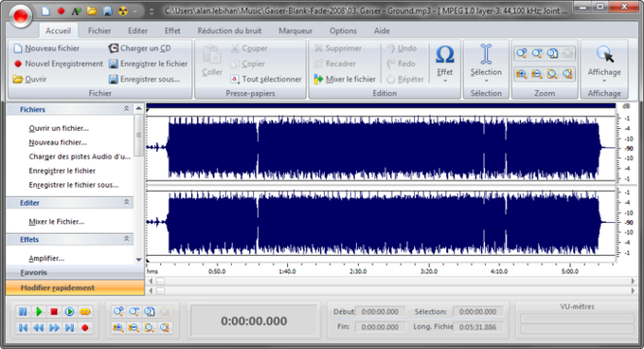Click Mixer le fichier in the ribbon
644x349 pixels.
345,79
